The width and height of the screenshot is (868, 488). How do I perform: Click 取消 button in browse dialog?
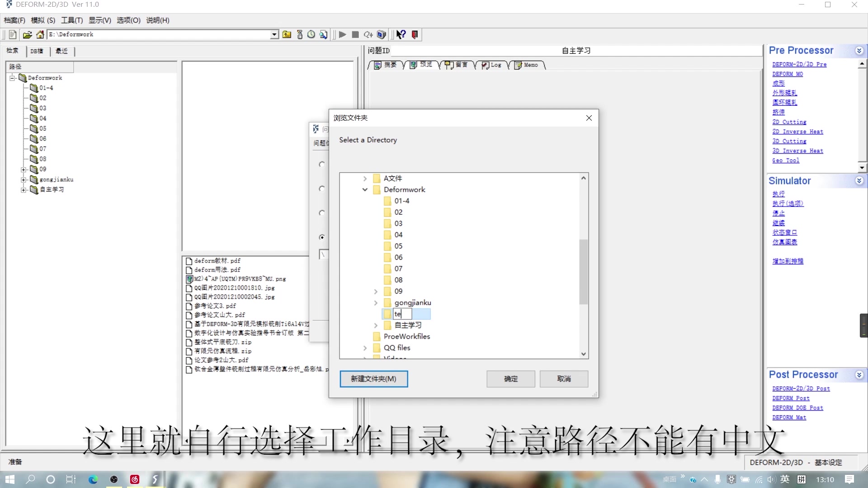[x=564, y=379]
